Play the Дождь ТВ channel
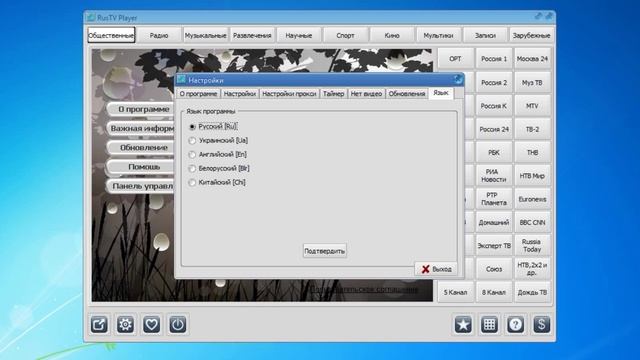The image size is (640, 360). pos(532,292)
